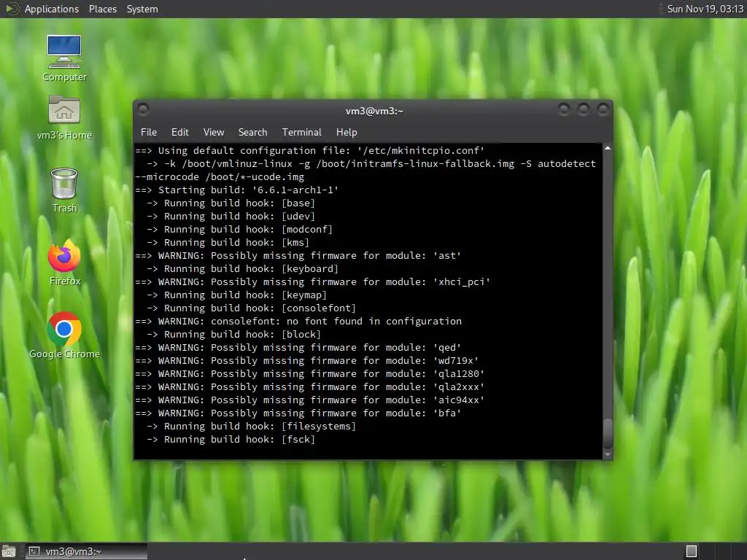Image resolution: width=747 pixels, height=560 pixels.
Task: Click the missing firmware warning for 'ast'
Action: [x=298, y=256]
